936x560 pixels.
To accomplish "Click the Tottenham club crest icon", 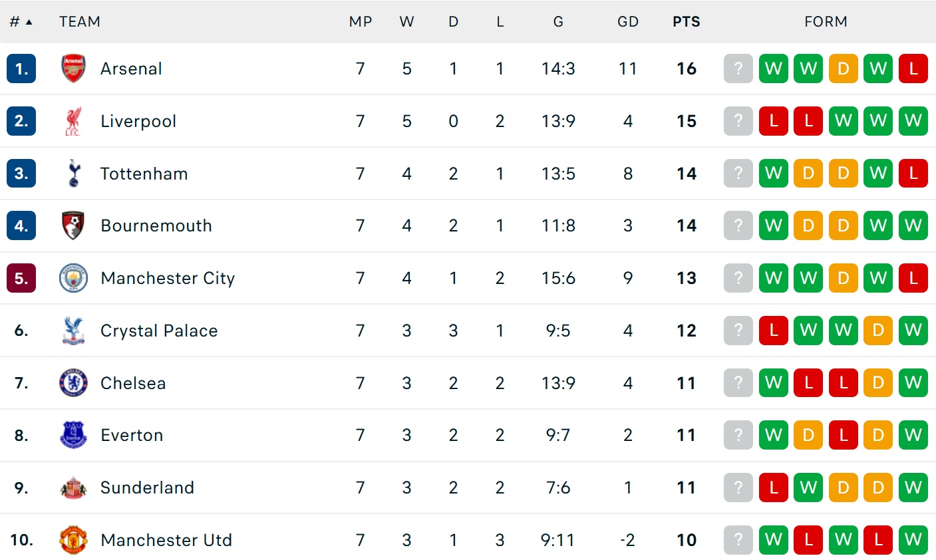I will click(73, 174).
